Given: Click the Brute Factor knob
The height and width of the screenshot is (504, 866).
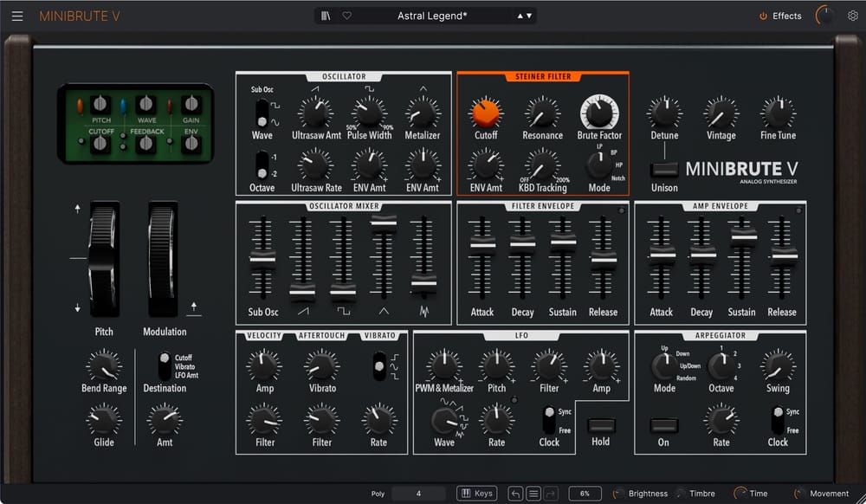Looking at the screenshot, I should [x=599, y=112].
